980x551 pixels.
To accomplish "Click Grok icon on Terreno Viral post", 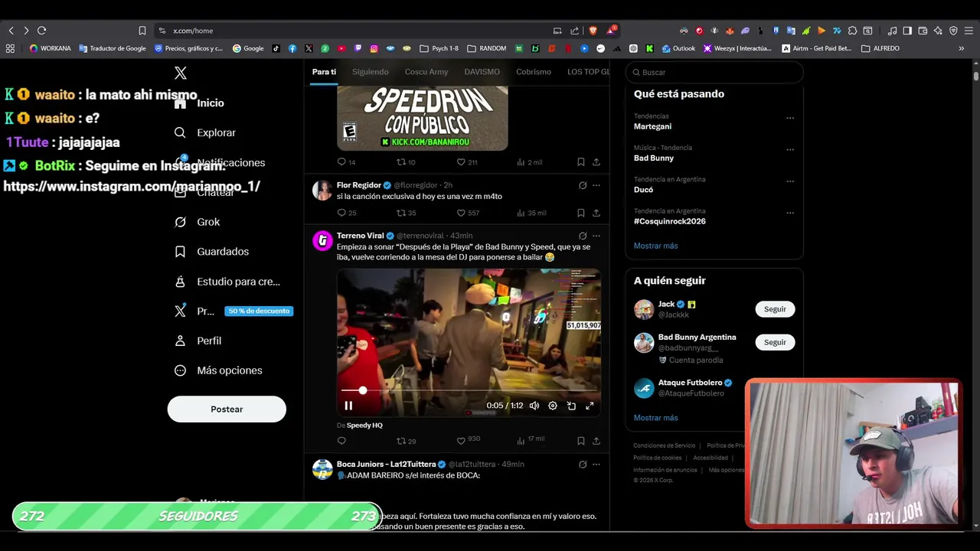I will click(x=583, y=236).
